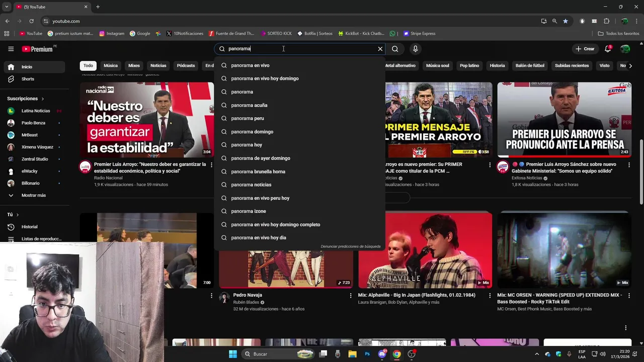
Task: Open Photoshop from the taskbar
Action: (x=367, y=354)
